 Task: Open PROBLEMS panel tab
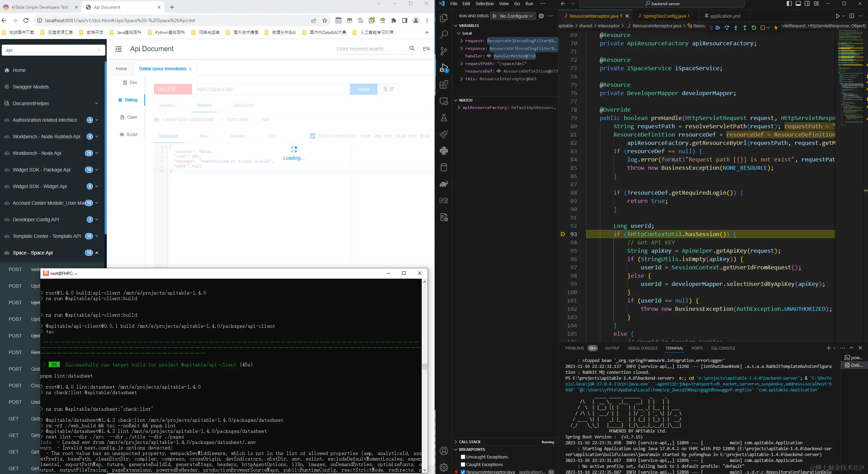tap(575, 348)
